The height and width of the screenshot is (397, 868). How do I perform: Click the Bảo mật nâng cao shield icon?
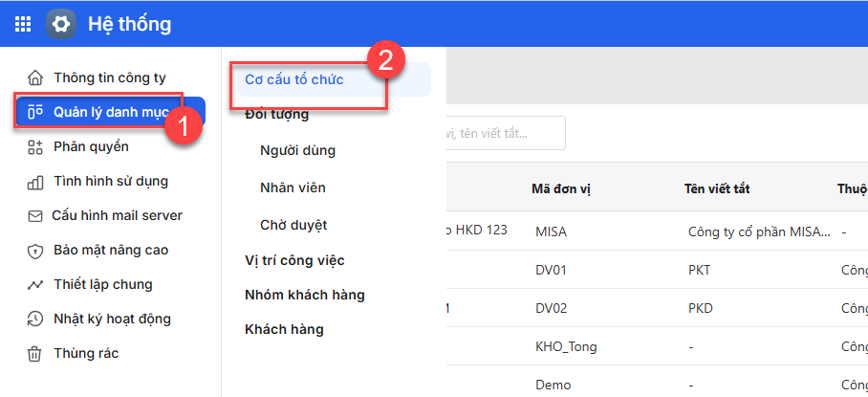[x=35, y=251]
